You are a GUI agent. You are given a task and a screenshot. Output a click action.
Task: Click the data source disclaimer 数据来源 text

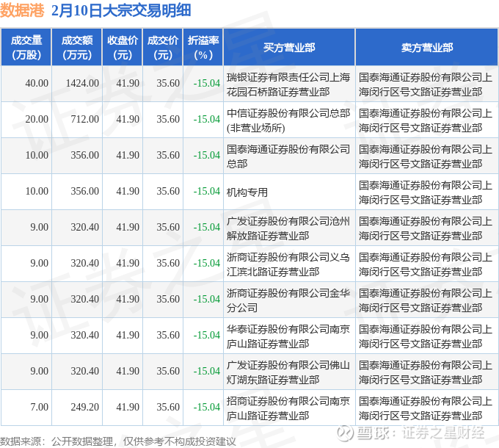click(118, 441)
